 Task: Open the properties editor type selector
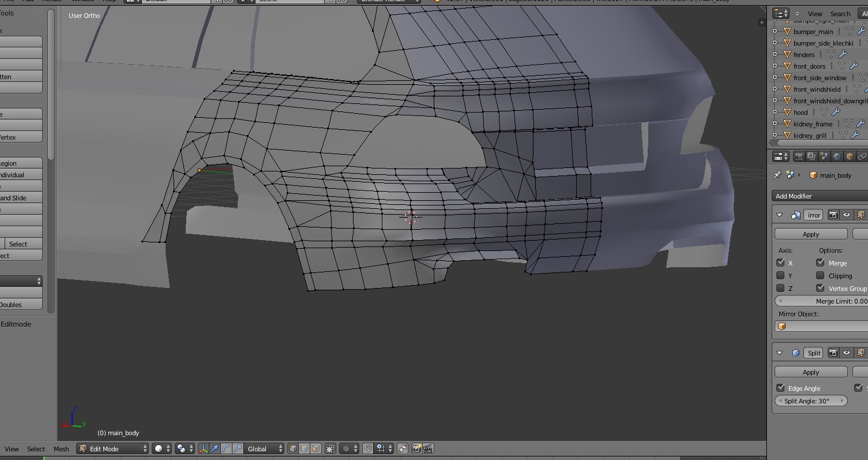(781, 156)
